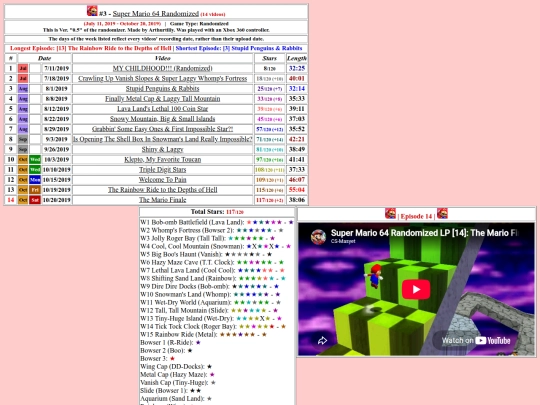Click the W8 Shifting Sand Land (Rainbow) row
This screenshot has width=540, height=405.
click(213, 278)
